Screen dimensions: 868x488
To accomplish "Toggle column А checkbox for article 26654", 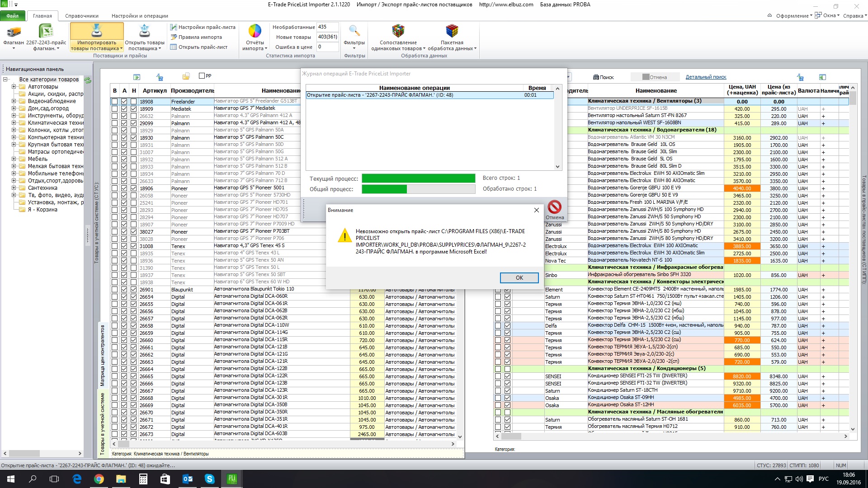I will (x=124, y=297).
